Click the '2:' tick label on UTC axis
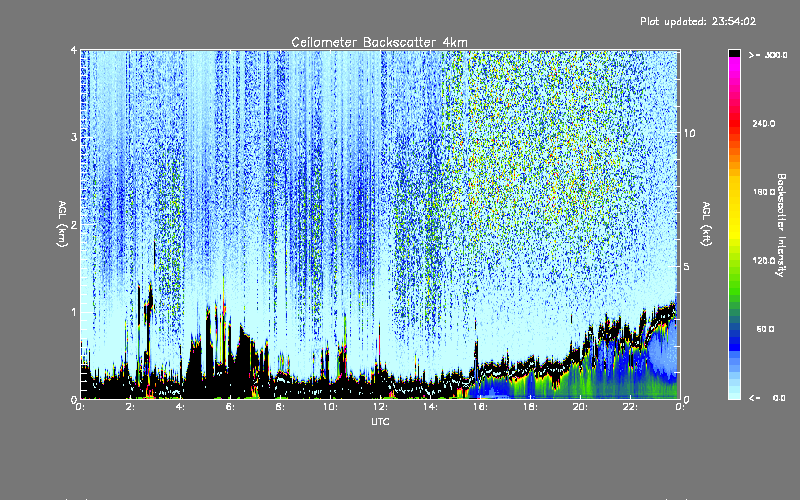Image resolution: width=800 pixels, height=500 pixels. tap(130, 407)
